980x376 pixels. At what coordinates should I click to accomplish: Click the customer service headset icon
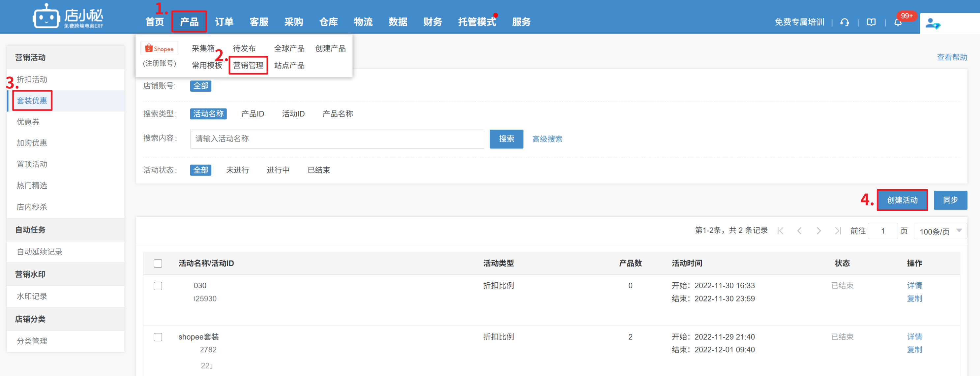tap(845, 22)
